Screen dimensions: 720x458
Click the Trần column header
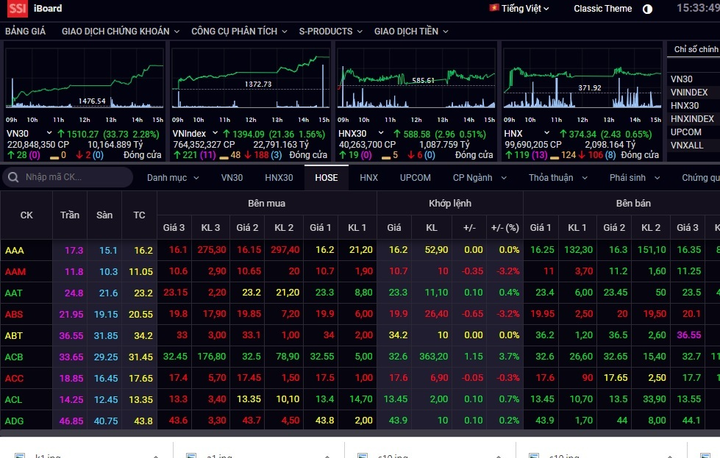point(70,215)
